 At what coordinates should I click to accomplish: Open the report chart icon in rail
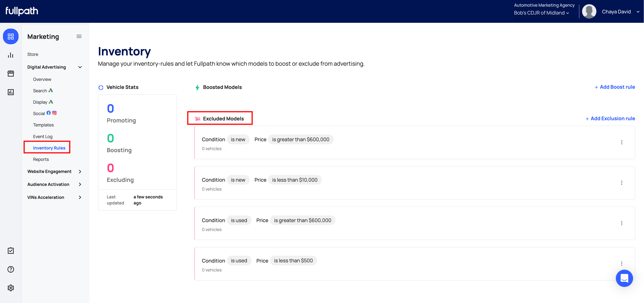click(11, 92)
